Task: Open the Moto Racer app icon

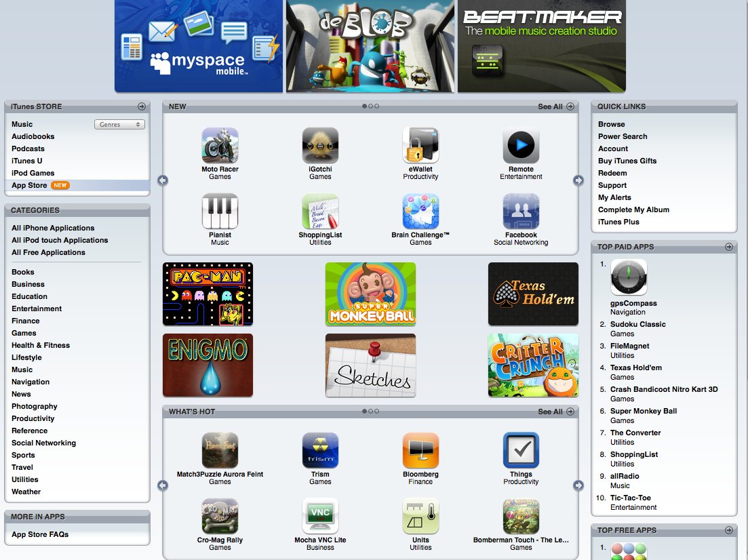Action: tap(220, 146)
